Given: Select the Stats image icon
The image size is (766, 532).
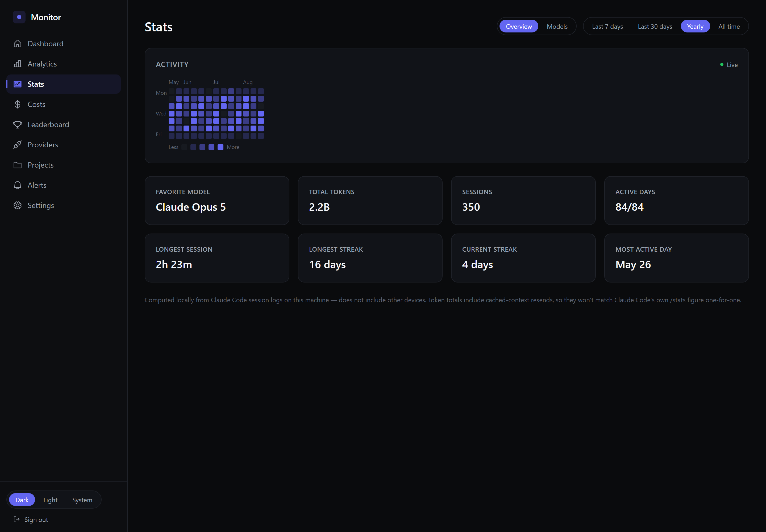Looking at the screenshot, I should [x=18, y=84].
